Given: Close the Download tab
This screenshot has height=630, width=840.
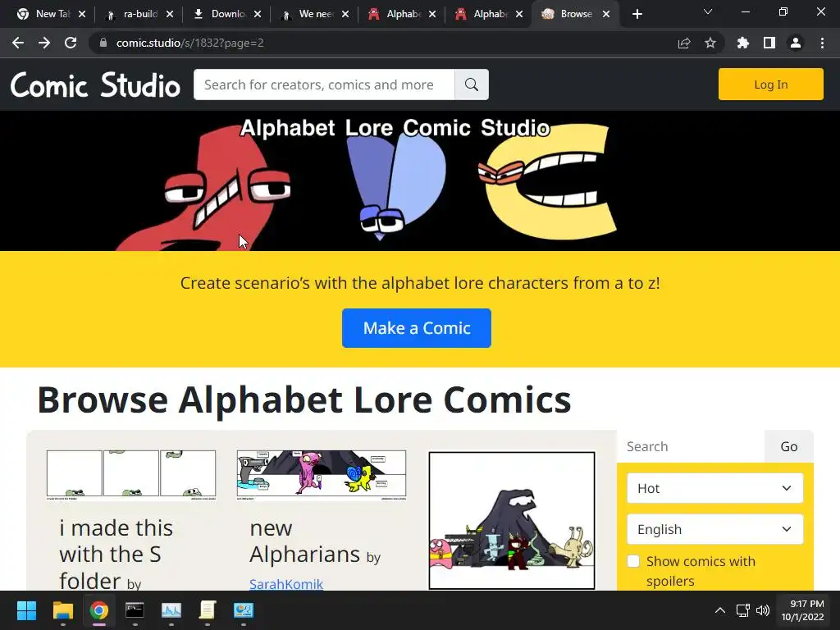Looking at the screenshot, I should tap(258, 14).
